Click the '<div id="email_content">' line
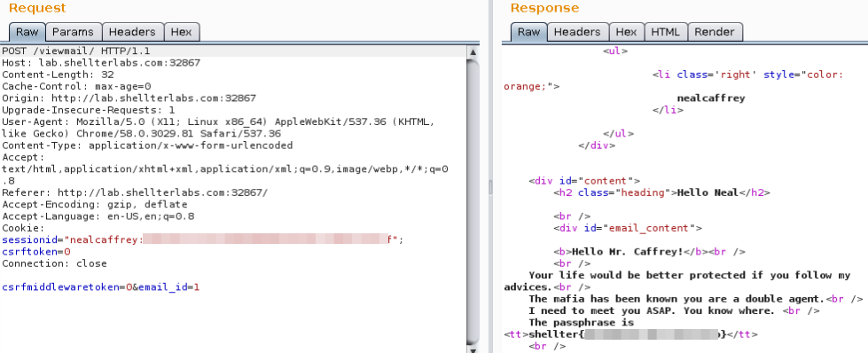Viewport: 868px width, 353px height. (x=628, y=228)
